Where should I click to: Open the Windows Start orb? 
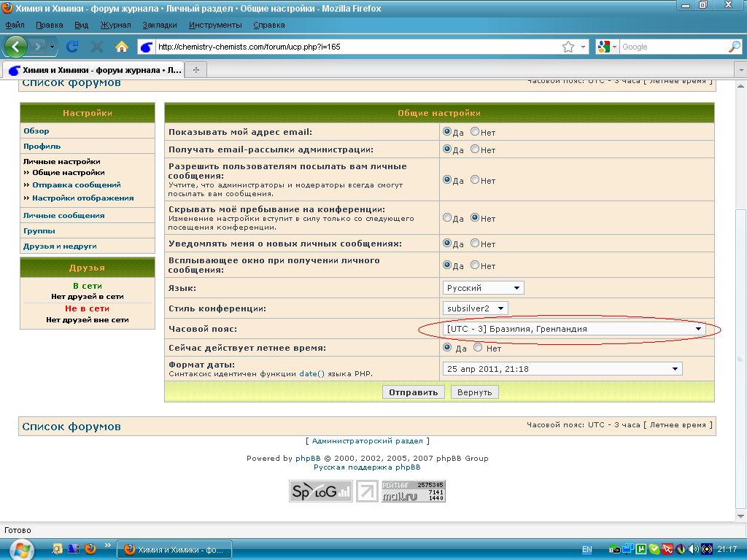(20, 548)
